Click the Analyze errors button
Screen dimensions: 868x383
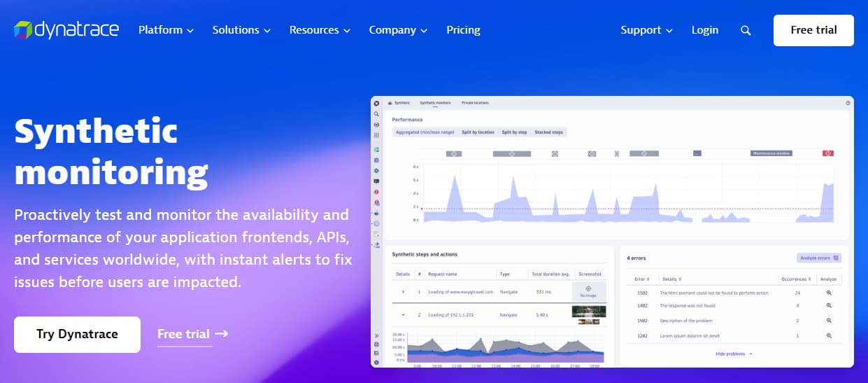click(819, 258)
